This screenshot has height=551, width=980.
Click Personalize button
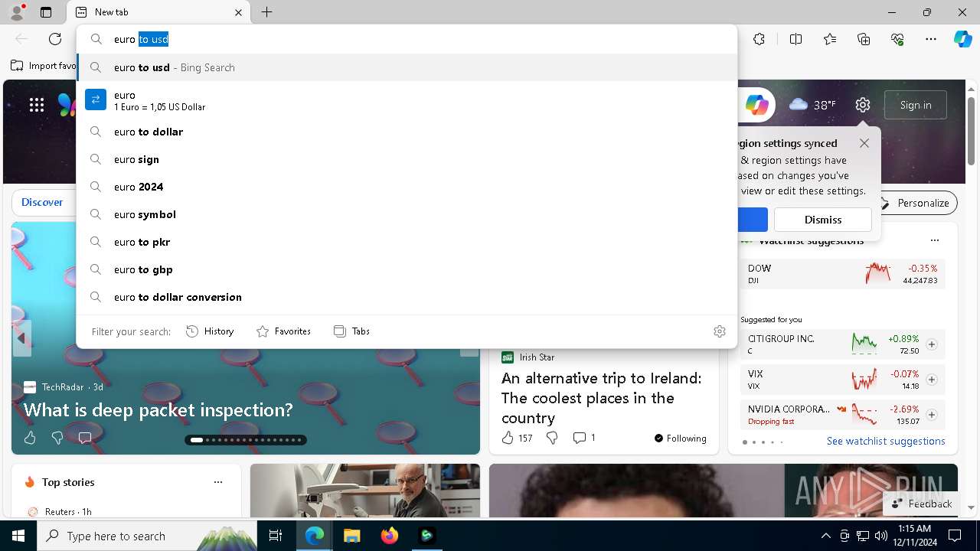click(915, 203)
